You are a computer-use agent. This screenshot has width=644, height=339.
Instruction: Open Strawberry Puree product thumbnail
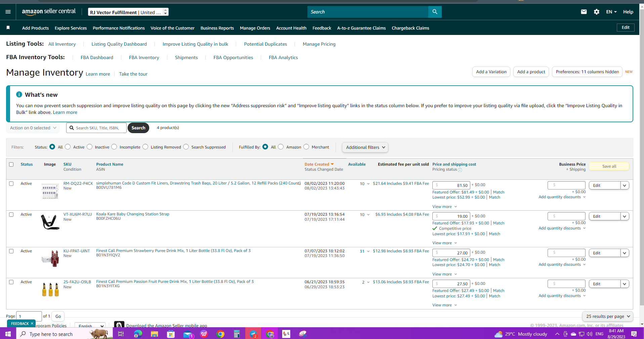(x=50, y=258)
